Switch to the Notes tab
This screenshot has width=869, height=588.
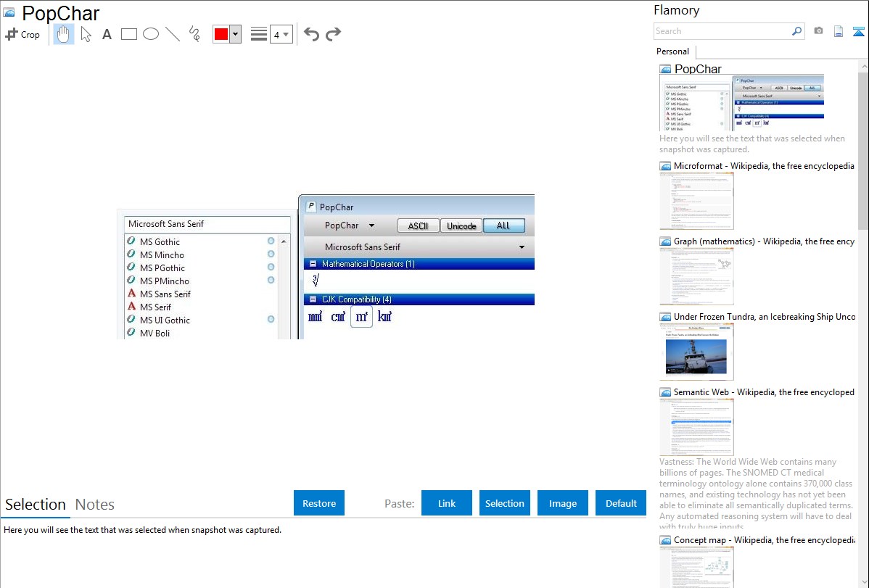click(95, 505)
